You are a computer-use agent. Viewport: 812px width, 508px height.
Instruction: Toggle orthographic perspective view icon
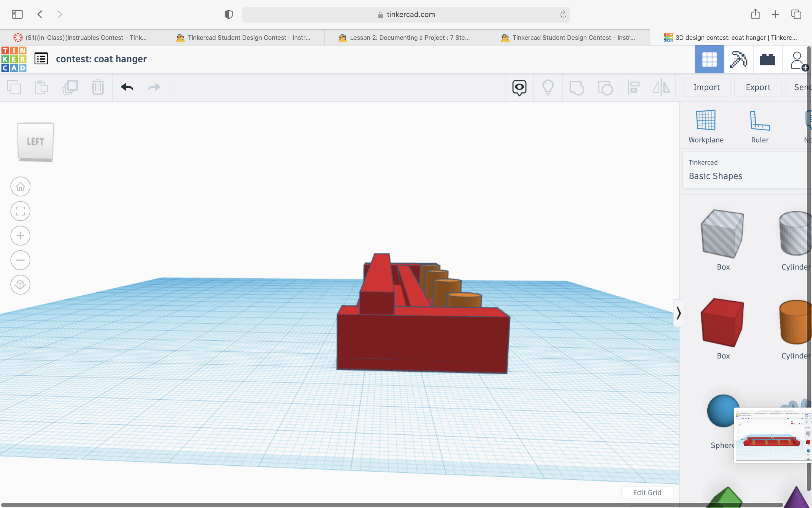click(x=21, y=284)
